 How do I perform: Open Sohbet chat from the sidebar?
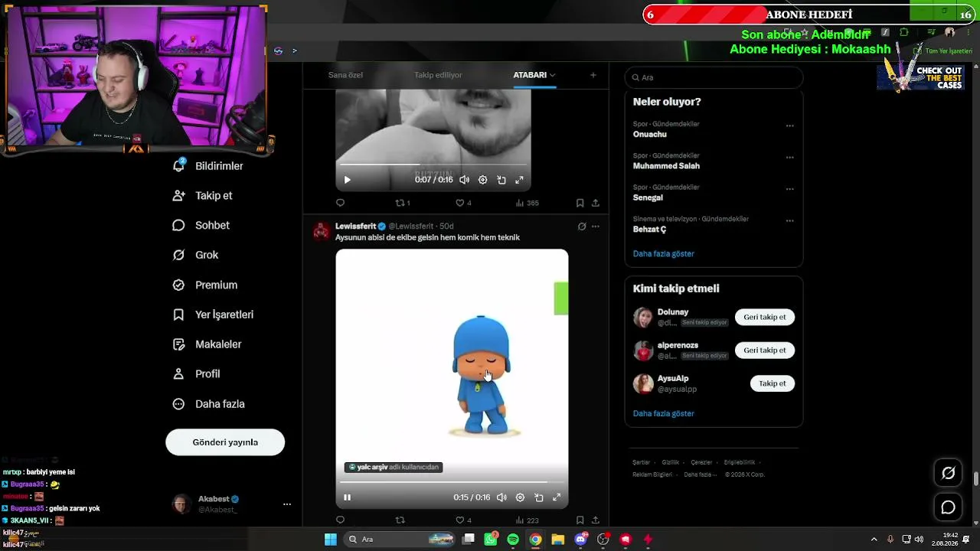pos(201,226)
